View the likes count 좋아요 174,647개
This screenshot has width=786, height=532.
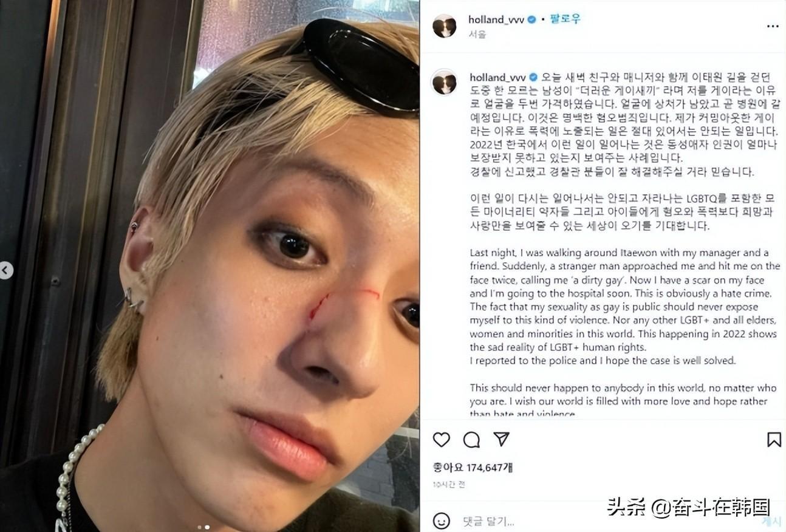[x=473, y=468]
